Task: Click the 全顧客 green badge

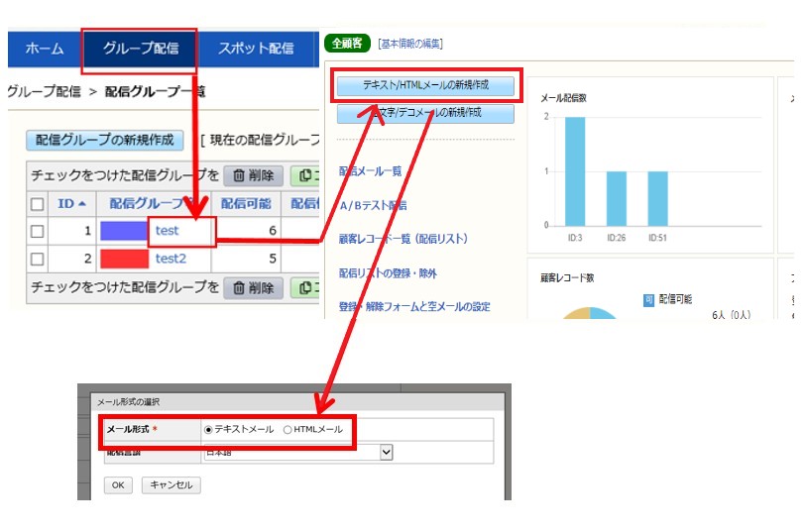Action: 347,44
